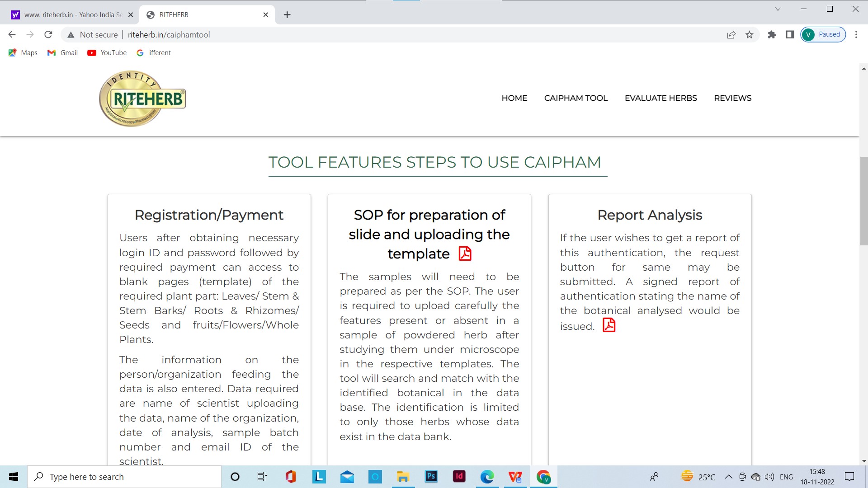Open Chrome in taskbar
Viewport: 868px width, 488px height.
[x=543, y=477]
